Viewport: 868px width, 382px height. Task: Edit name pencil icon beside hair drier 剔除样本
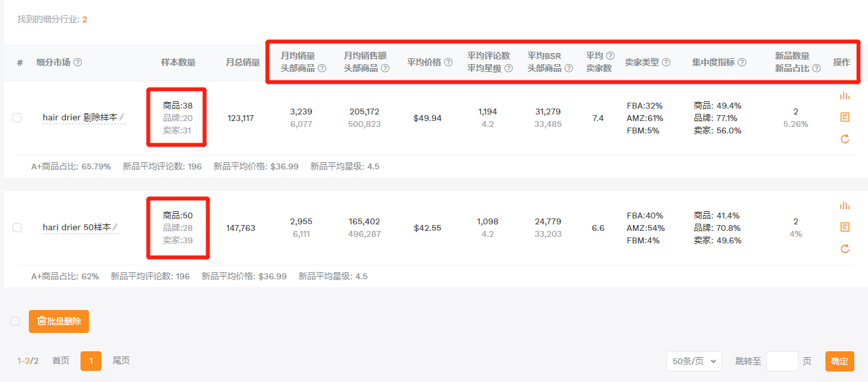point(122,117)
